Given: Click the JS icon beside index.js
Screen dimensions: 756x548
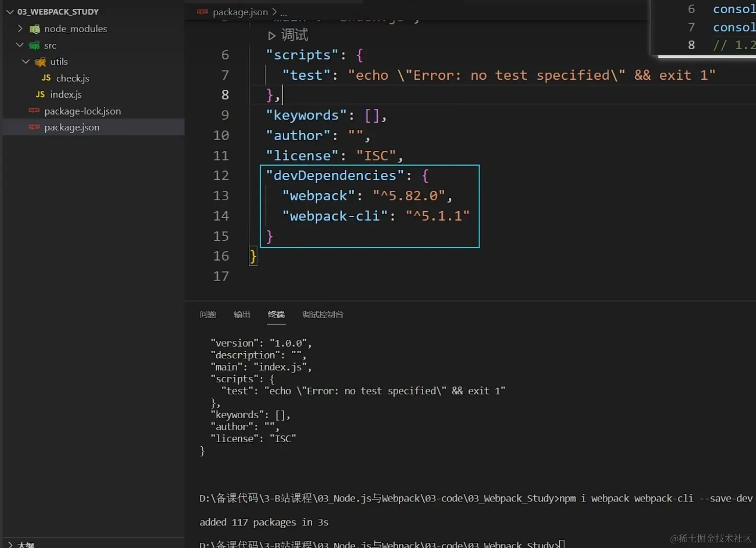Looking at the screenshot, I should (x=40, y=94).
